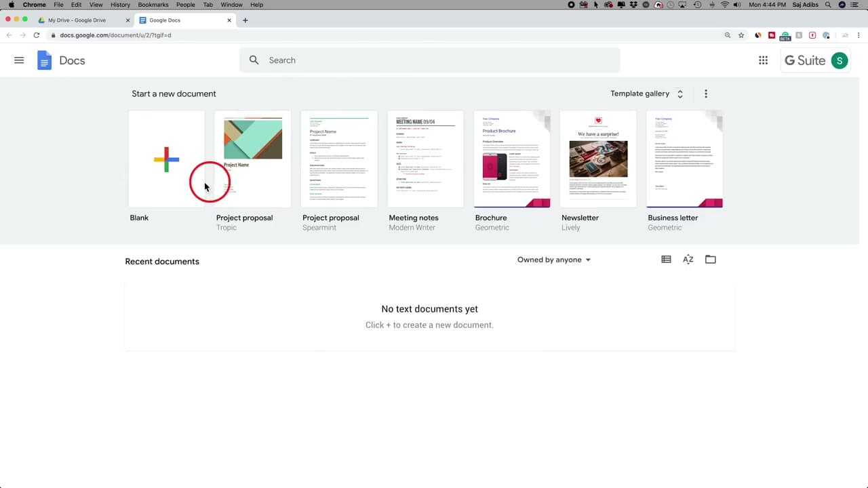Switch recent documents to list view
This screenshot has height=488, width=868.
click(666, 260)
